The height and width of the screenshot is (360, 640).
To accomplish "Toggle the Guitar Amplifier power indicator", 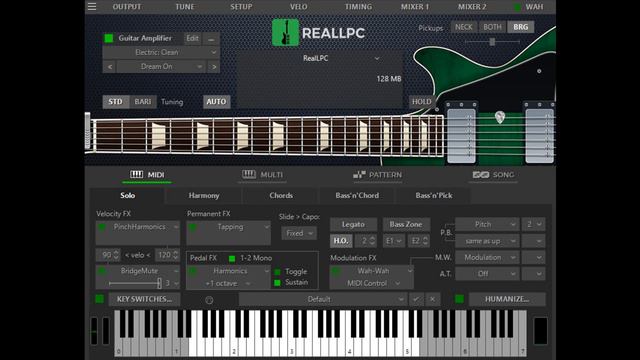I will [x=109, y=38].
